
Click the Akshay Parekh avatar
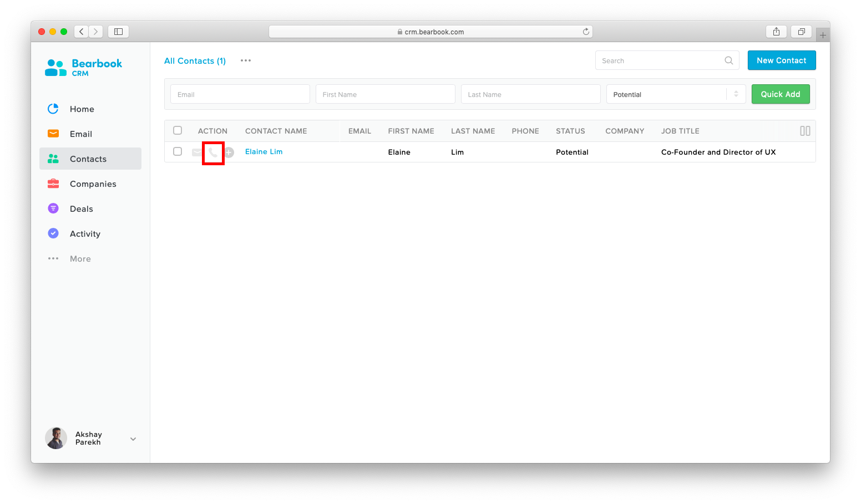[56, 438]
